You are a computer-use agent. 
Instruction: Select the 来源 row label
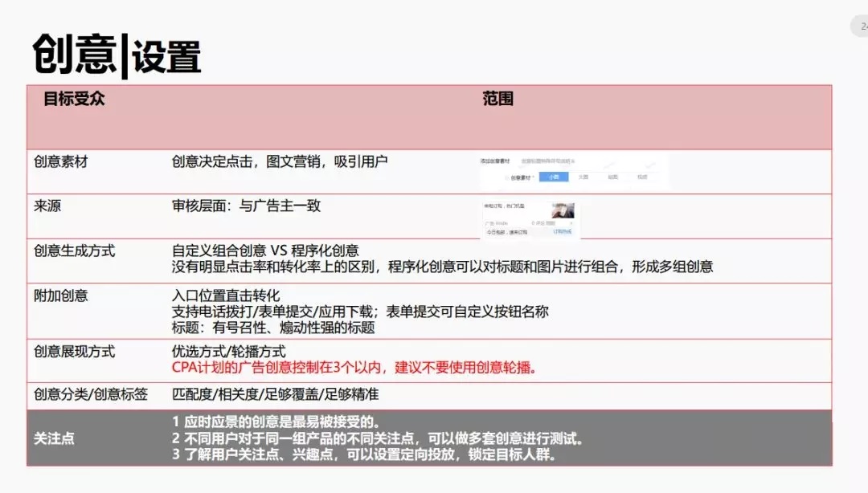(x=47, y=206)
